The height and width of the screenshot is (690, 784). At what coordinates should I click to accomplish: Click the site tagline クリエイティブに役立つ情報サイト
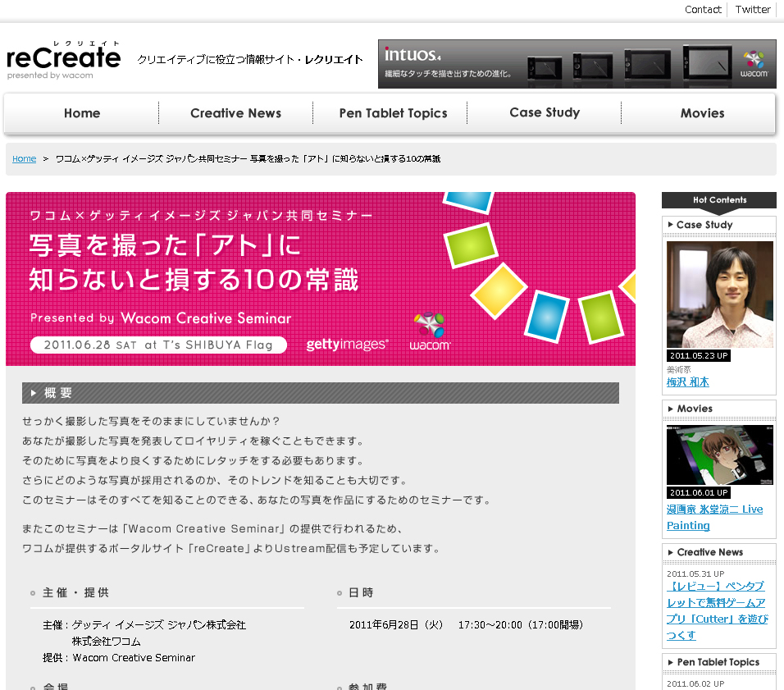[x=250, y=60]
